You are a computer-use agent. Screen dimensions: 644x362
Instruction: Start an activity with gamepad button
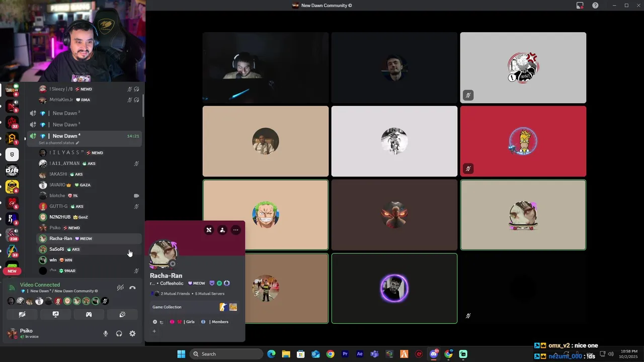(x=89, y=314)
